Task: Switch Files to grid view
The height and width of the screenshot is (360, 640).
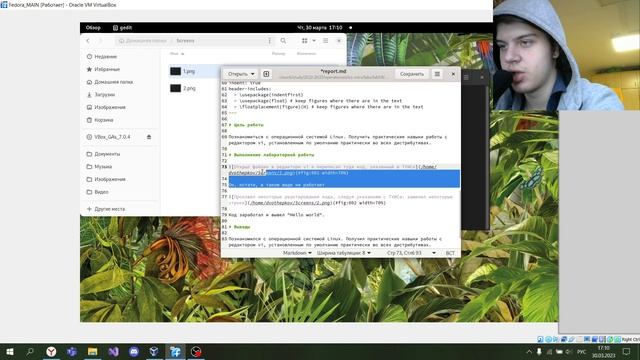Action: (304, 41)
